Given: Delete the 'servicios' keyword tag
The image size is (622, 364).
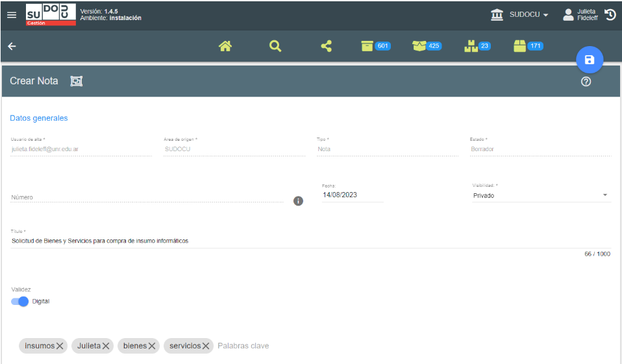Looking at the screenshot, I should 206,346.
